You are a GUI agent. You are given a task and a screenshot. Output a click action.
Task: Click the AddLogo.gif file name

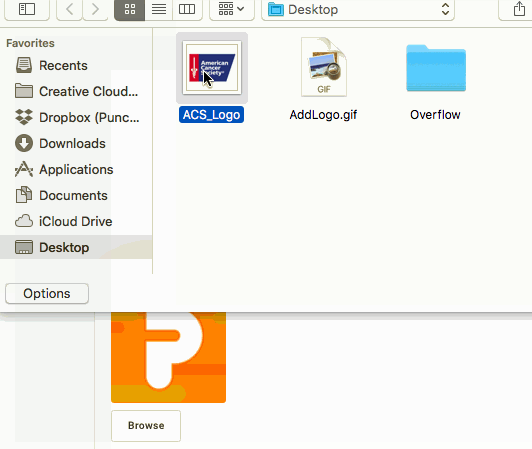[323, 115]
